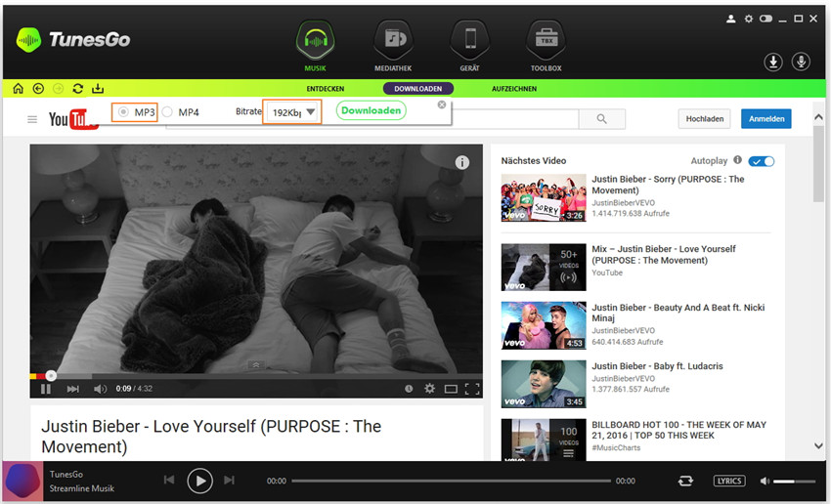Open the YouTube hamburger menu
The height and width of the screenshot is (504, 831).
point(32,119)
